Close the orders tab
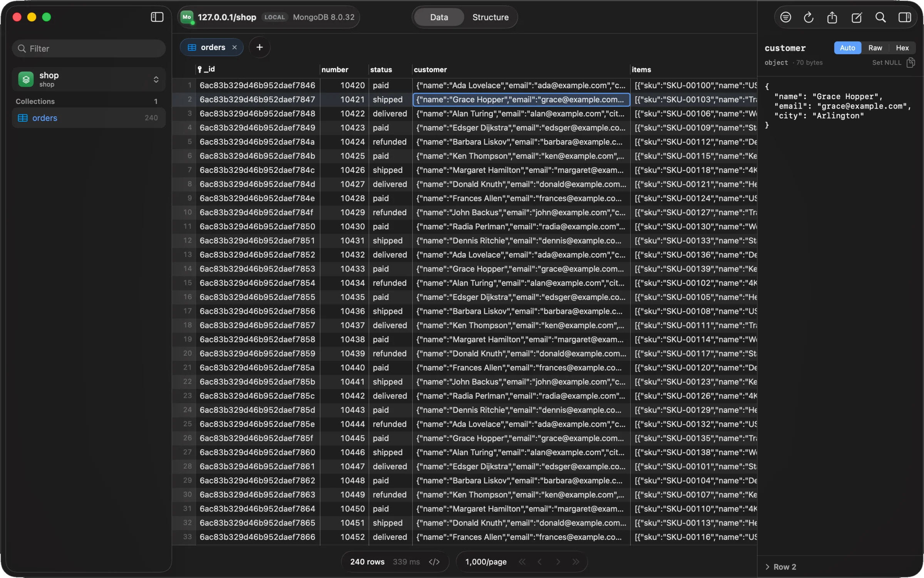The width and height of the screenshot is (924, 578). (234, 47)
